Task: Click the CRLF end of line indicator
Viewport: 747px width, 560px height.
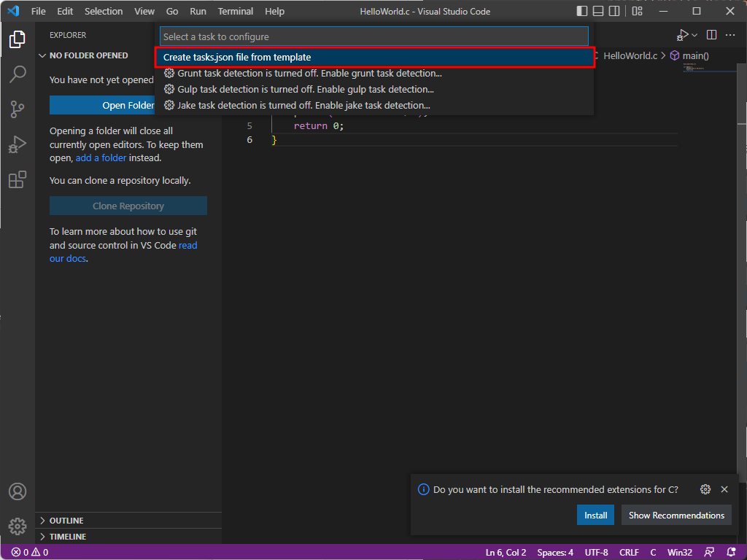Action: tap(629, 553)
